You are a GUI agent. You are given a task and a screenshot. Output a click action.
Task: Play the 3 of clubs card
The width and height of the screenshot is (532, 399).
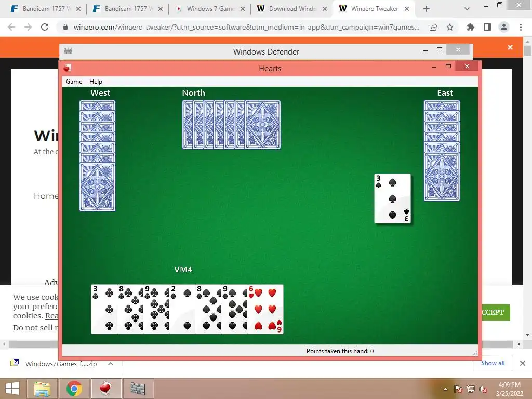click(x=104, y=309)
